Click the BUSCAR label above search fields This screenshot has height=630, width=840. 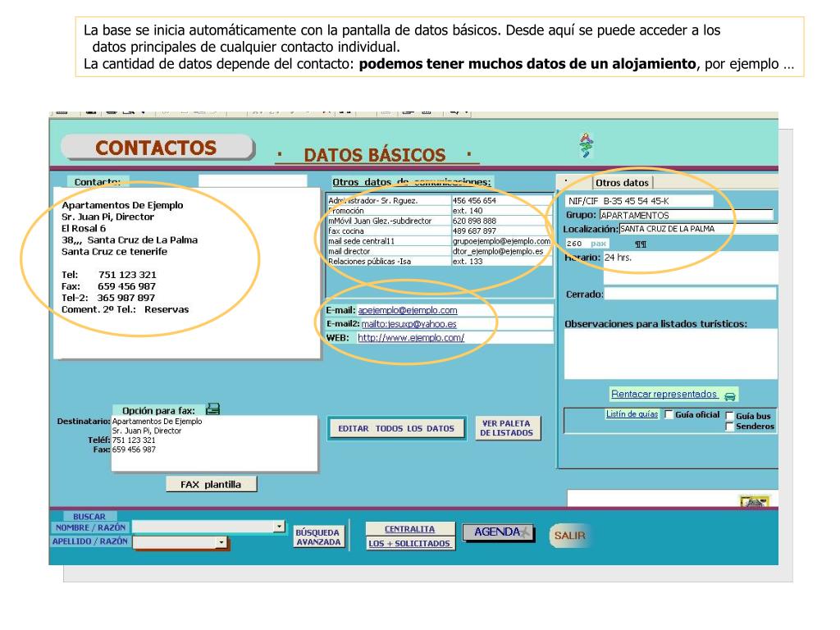pos(89,517)
